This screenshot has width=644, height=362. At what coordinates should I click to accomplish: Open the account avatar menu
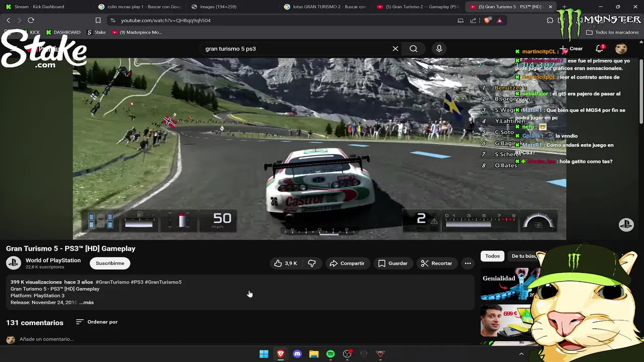[621, 49]
